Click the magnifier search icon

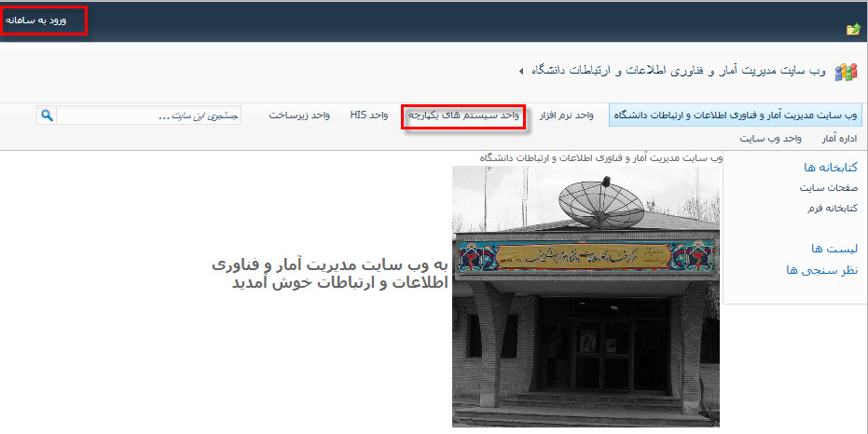pos(47,115)
